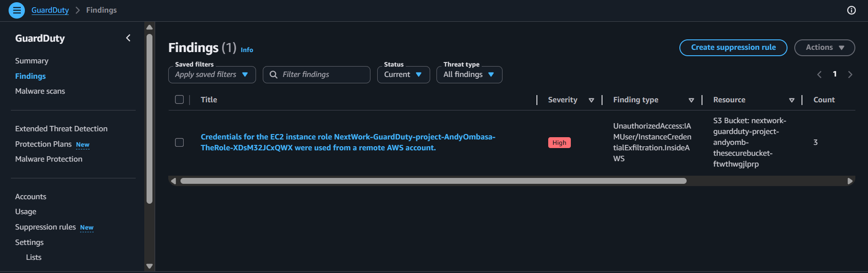Select all findings with header checkbox
The height and width of the screenshot is (273, 868).
coord(180,100)
